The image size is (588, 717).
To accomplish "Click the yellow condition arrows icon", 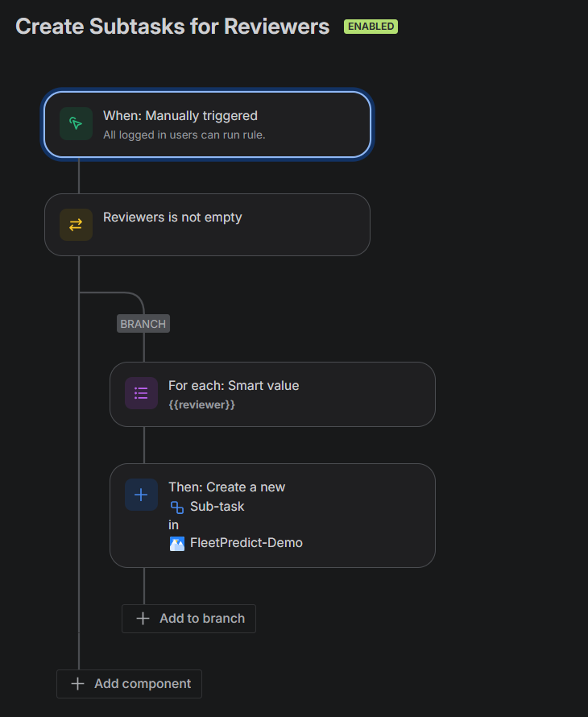I will click(74, 225).
